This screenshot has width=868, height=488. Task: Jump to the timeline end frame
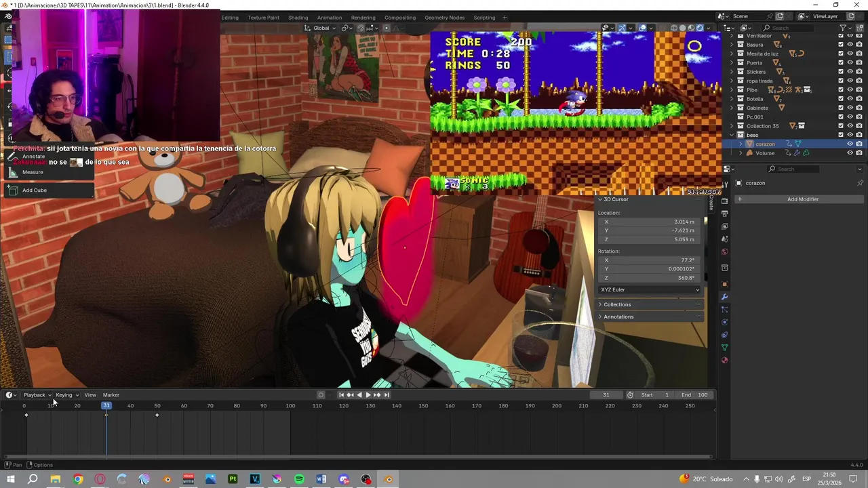(387, 394)
